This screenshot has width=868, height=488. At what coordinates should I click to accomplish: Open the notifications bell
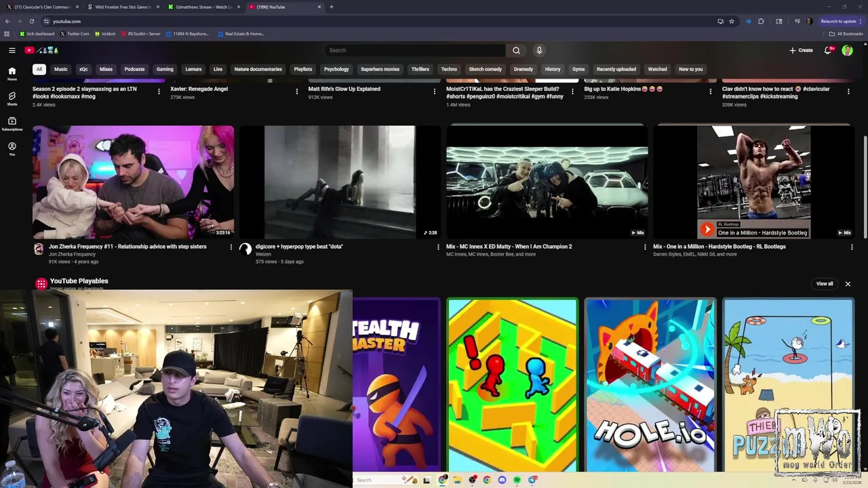click(828, 50)
